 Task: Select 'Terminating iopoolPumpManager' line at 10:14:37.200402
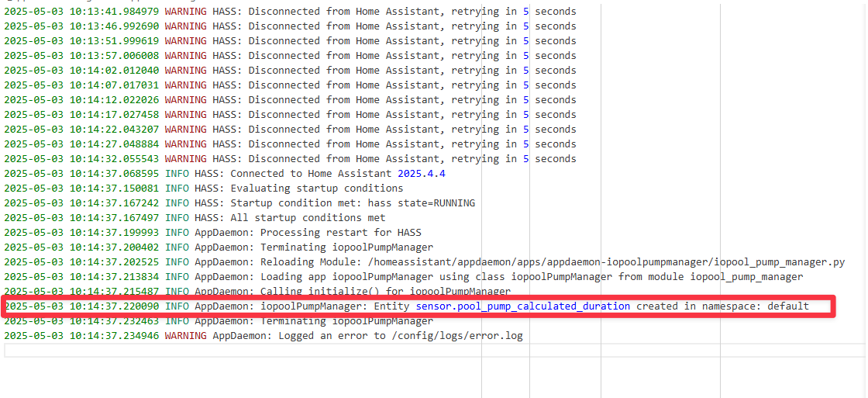coord(219,247)
